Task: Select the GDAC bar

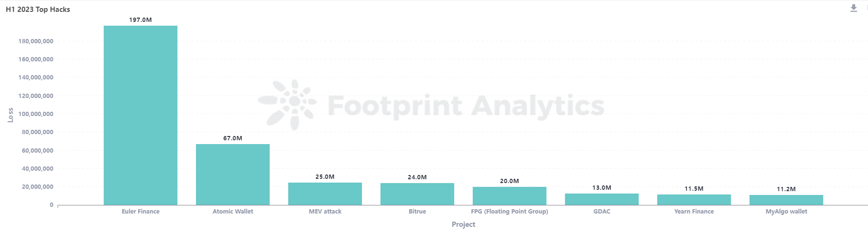Action: [602, 199]
